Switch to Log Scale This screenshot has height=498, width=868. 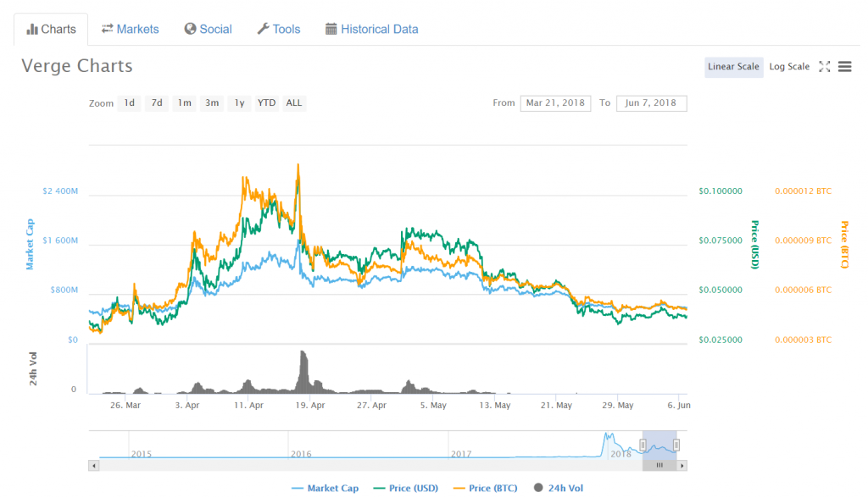click(x=789, y=67)
